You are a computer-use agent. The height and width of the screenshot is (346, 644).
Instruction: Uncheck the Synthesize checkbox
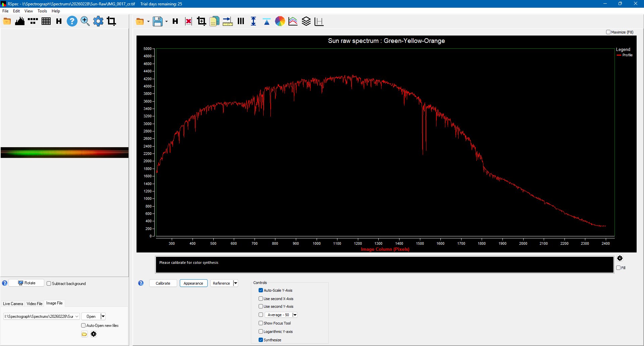261,340
